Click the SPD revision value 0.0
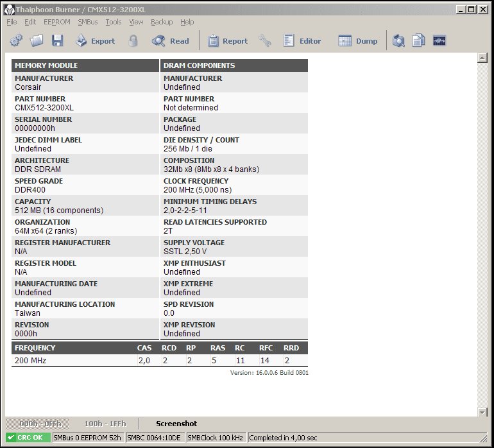This screenshot has width=494, height=448. click(x=169, y=313)
